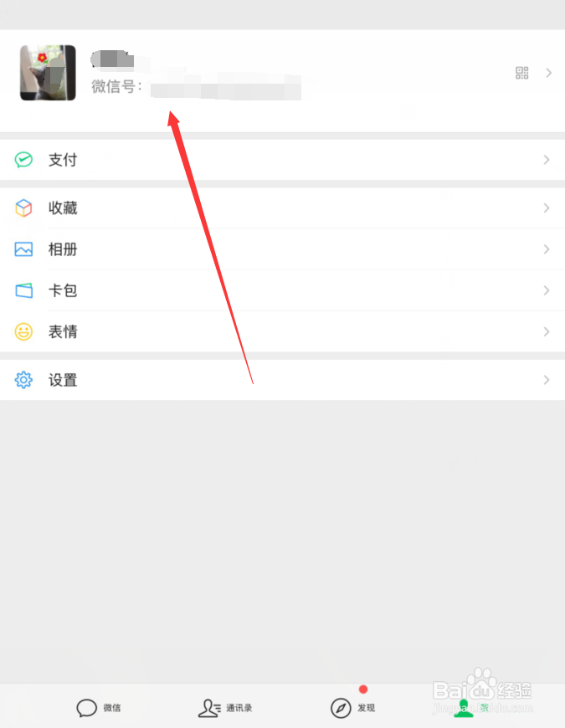Open the 表情 stickers entry

pos(282,332)
